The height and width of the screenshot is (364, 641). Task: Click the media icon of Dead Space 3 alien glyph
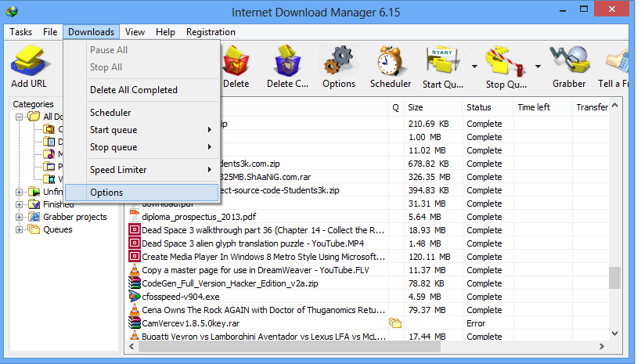click(135, 243)
